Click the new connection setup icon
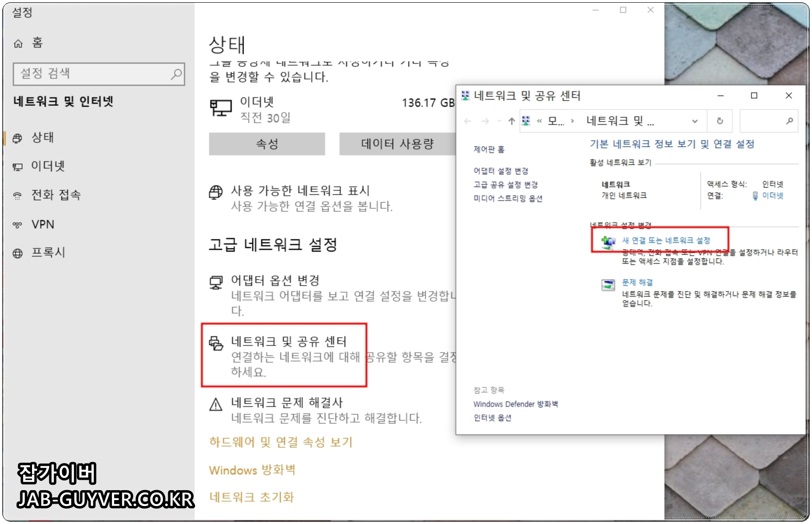 [x=608, y=242]
